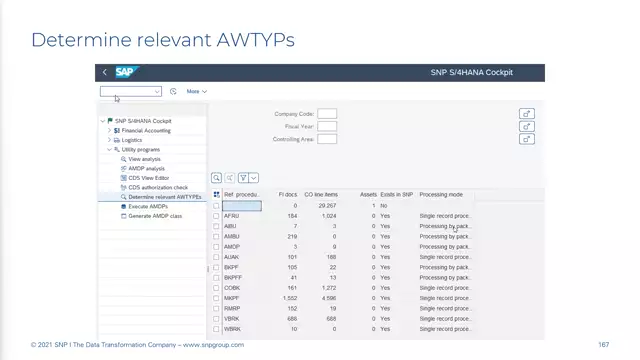The image size is (640, 360).
Task: Click the Execute AMDPs icon
Action: (x=123, y=207)
